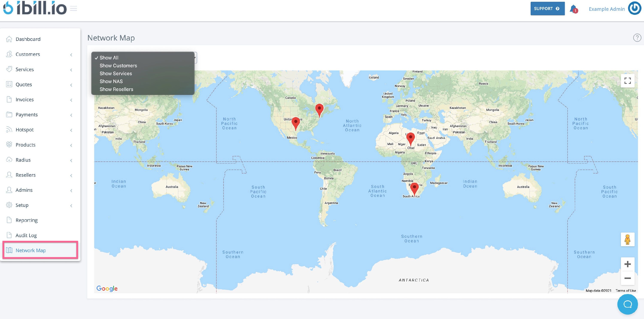This screenshot has width=644, height=319.
Task: Enable the Show Resellers filter
Action: [116, 89]
